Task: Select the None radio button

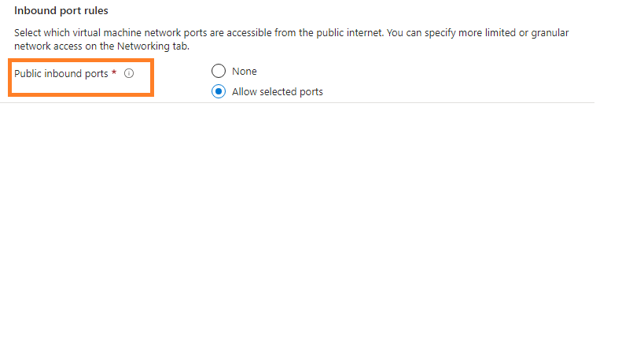Action: 219,72
